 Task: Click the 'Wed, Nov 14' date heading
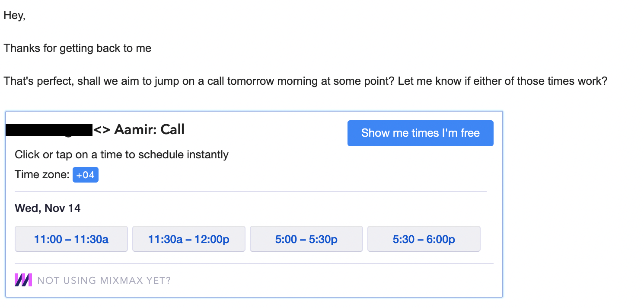(48, 208)
